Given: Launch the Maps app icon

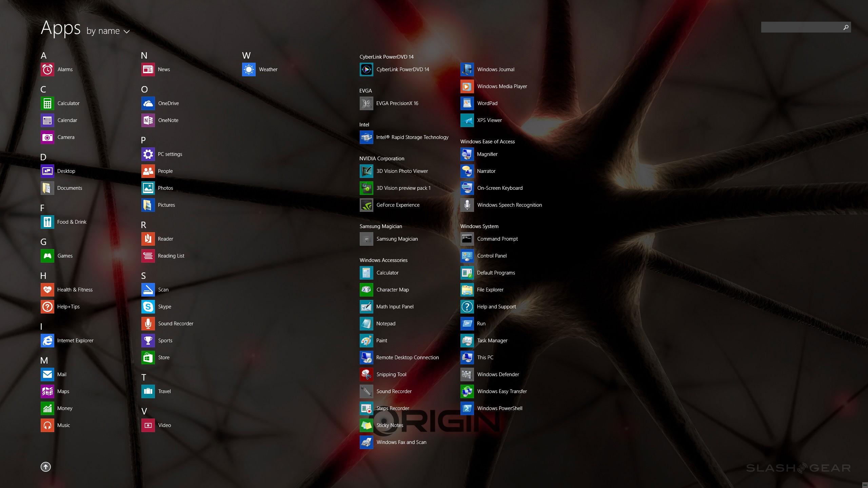Looking at the screenshot, I should click(x=47, y=391).
